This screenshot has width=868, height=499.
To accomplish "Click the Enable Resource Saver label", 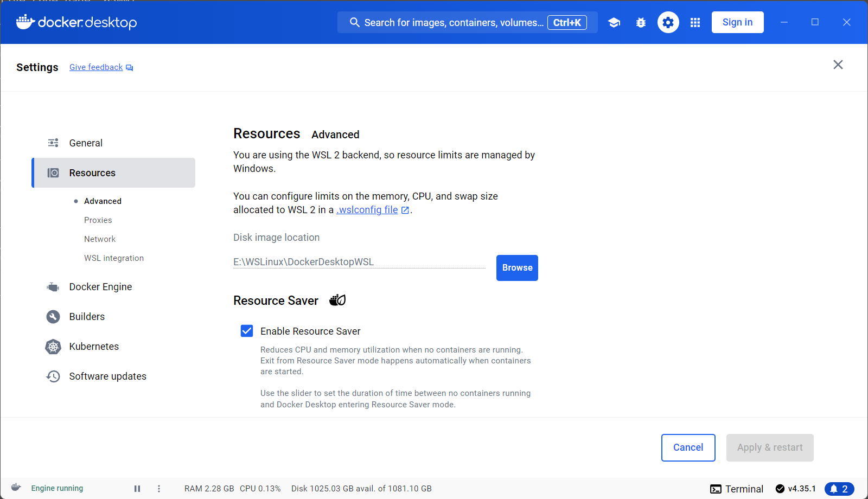I will coord(310,331).
